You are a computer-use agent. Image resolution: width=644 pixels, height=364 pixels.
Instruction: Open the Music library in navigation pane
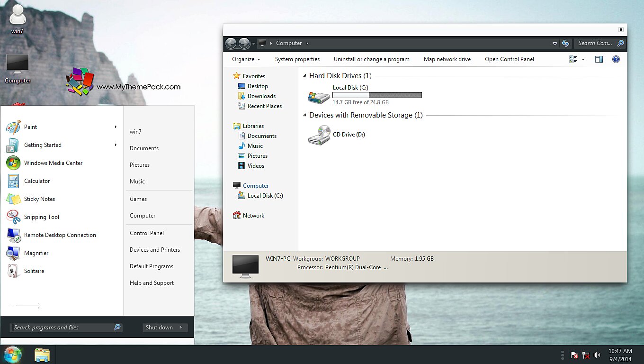255,146
